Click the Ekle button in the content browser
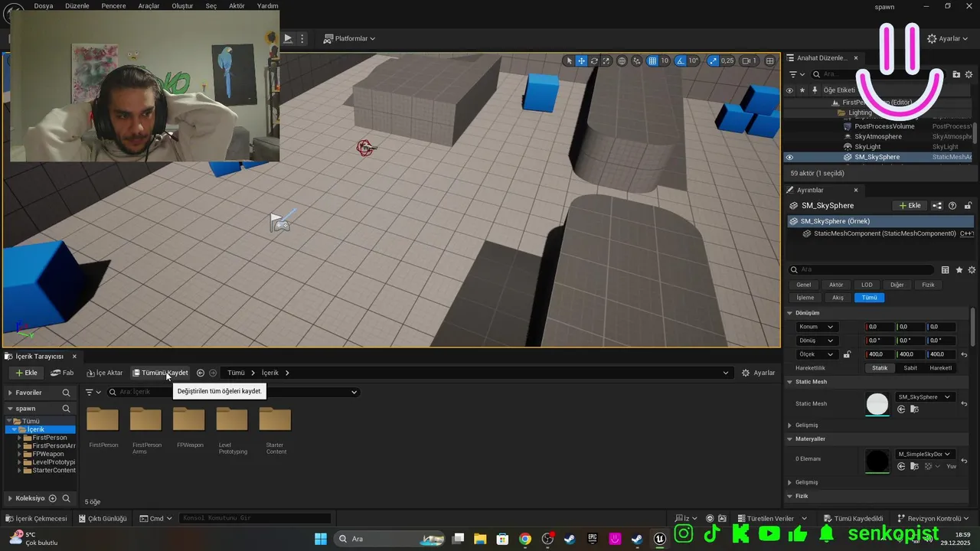Image resolution: width=980 pixels, height=551 pixels. click(26, 373)
